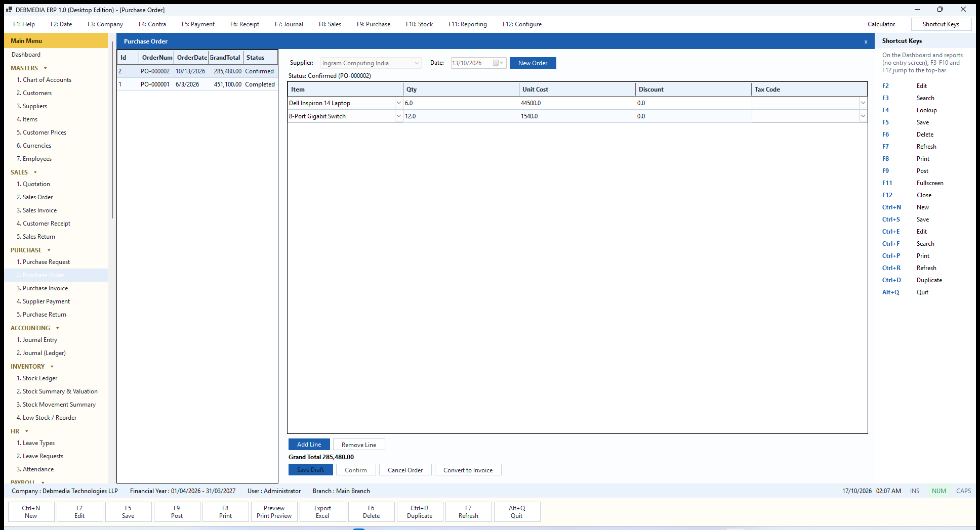The image size is (980, 530).
Task: Click Convert to Invoice button
Action: (468, 470)
